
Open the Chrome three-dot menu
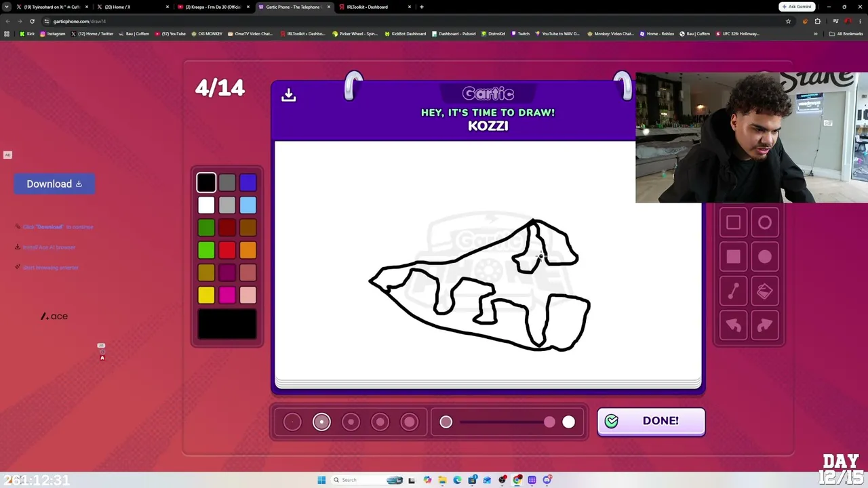point(860,21)
